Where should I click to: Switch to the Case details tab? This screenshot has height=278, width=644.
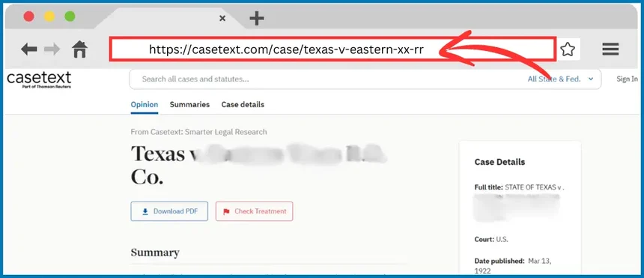click(x=243, y=104)
